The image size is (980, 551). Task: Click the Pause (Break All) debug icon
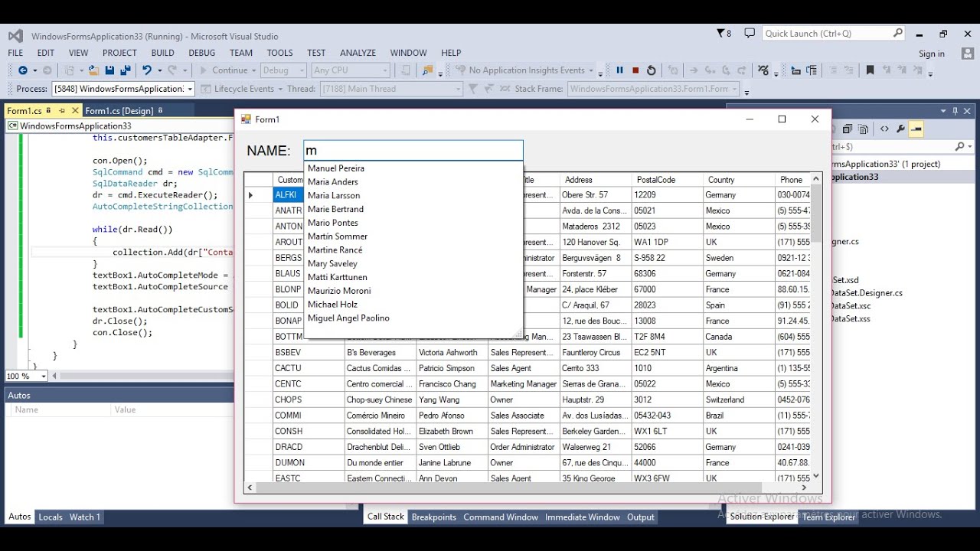pos(620,70)
